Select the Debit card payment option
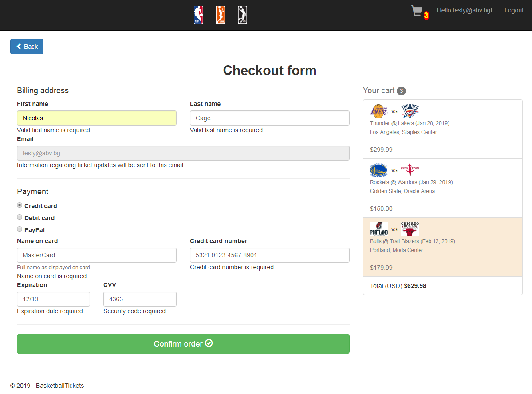 (20, 217)
